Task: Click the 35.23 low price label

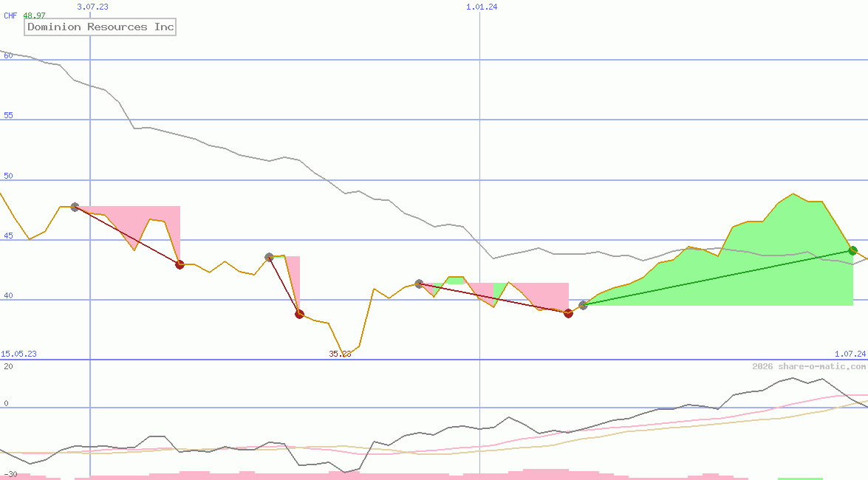Action: tap(340, 354)
